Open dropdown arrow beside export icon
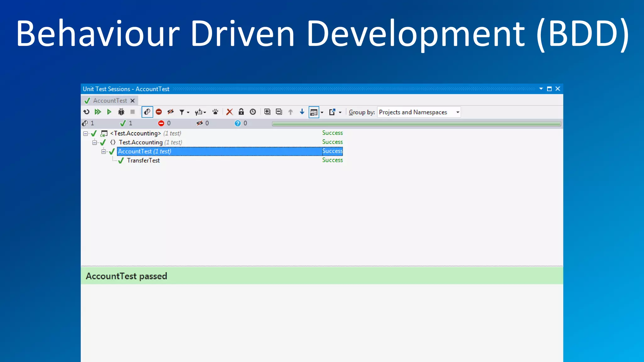 (340, 112)
